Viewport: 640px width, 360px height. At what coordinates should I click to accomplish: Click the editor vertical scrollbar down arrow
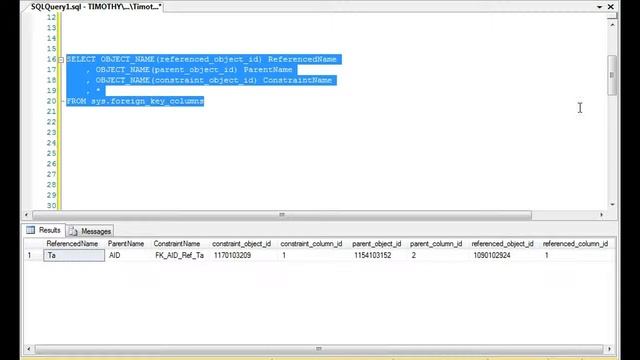pyautogui.click(x=612, y=204)
